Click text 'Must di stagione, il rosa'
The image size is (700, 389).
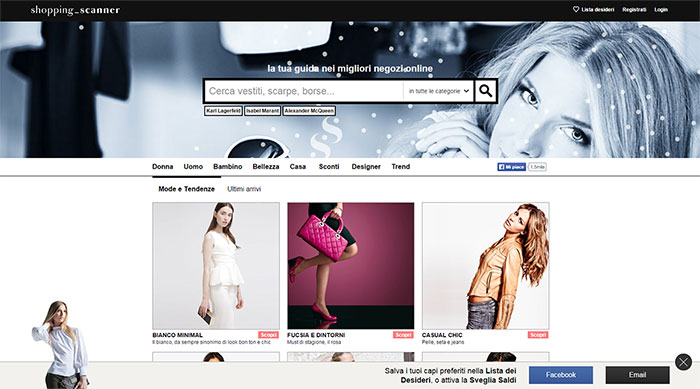click(x=314, y=342)
